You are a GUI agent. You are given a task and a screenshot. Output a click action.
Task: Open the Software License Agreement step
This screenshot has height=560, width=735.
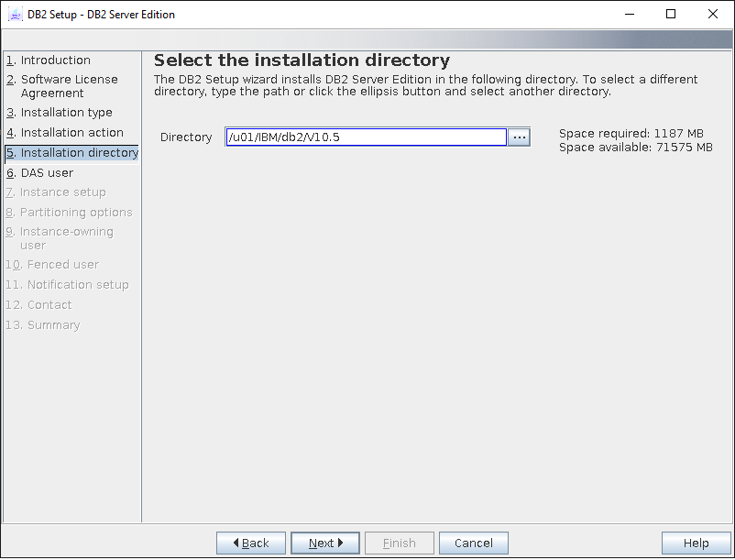(69, 86)
